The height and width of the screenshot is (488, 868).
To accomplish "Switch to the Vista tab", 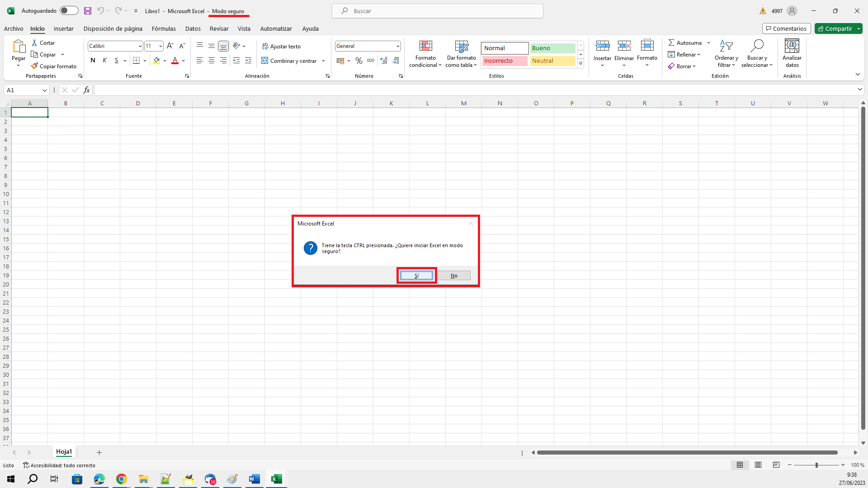I will pos(244,28).
